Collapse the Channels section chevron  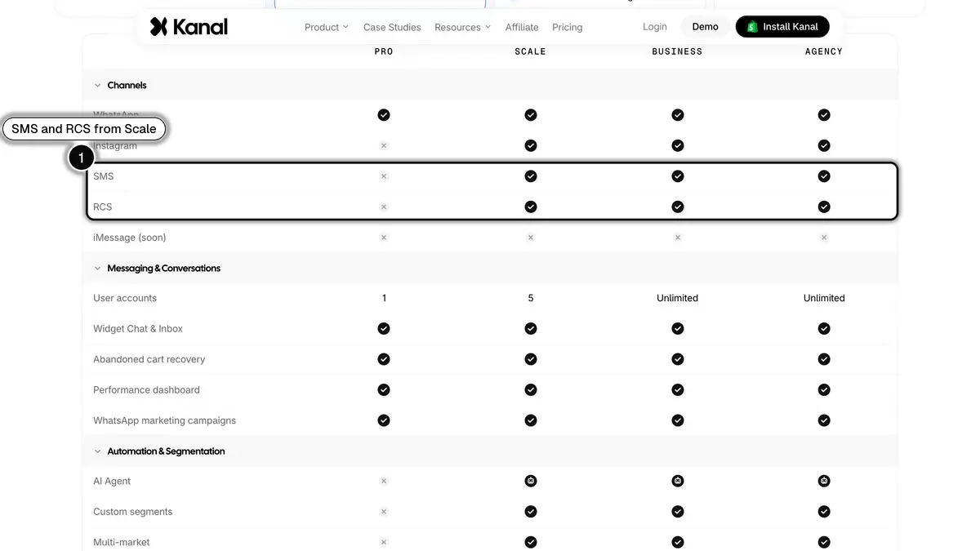(x=98, y=85)
